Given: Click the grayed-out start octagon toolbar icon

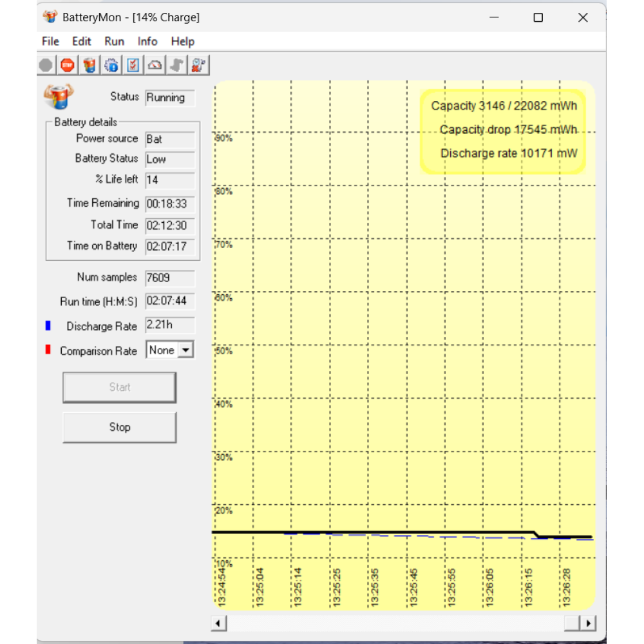Looking at the screenshot, I should 46,65.
